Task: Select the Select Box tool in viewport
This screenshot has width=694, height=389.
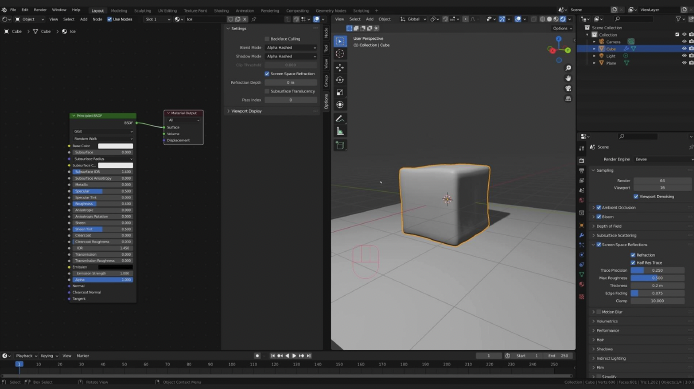Action: click(x=340, y=41)
